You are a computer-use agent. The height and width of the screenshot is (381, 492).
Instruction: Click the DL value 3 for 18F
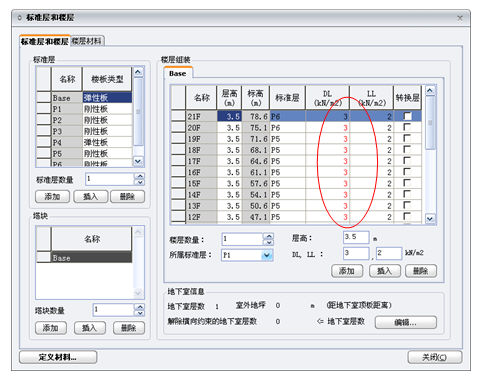[x=327, y=150]
